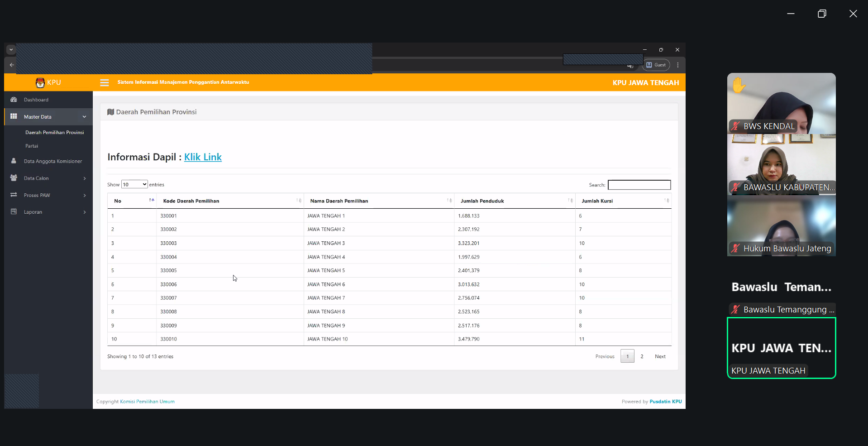Screen dimensions: 868x446
Task: Click the browser back arrow icon
Action: [x=12, y=65]
